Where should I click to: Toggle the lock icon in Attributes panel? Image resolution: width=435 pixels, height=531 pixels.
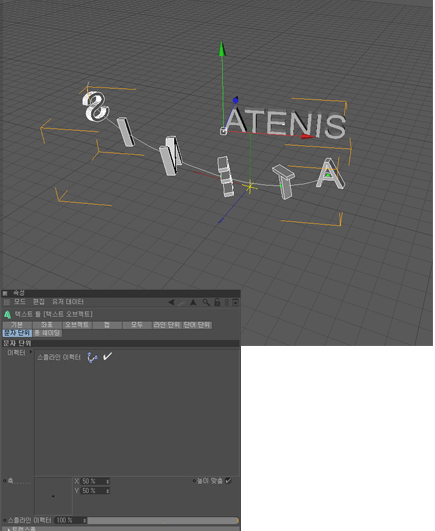pyautogui.click(x=217, y=302)
